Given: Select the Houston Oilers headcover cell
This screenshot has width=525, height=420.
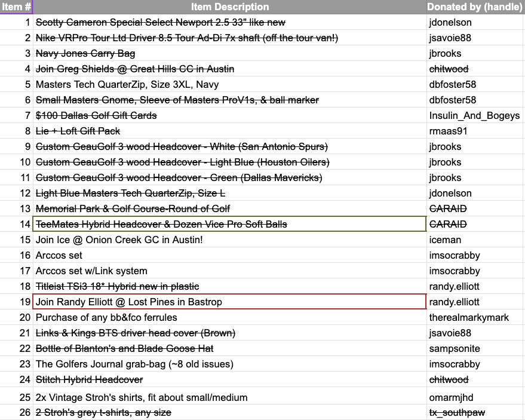Looking at the screenshot, I should (x=230, y=162).
